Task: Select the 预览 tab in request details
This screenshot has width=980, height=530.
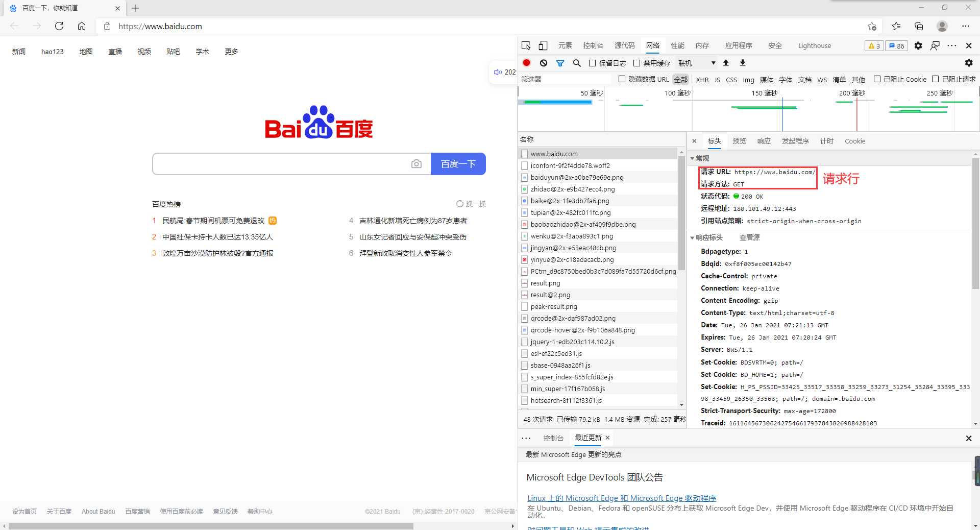Action: tap(739, 141)
